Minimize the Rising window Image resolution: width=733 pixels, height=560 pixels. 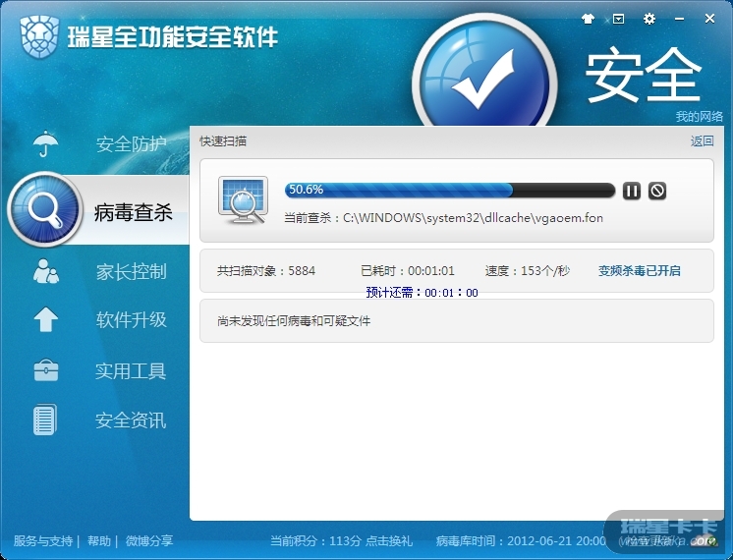coord(679,19)
